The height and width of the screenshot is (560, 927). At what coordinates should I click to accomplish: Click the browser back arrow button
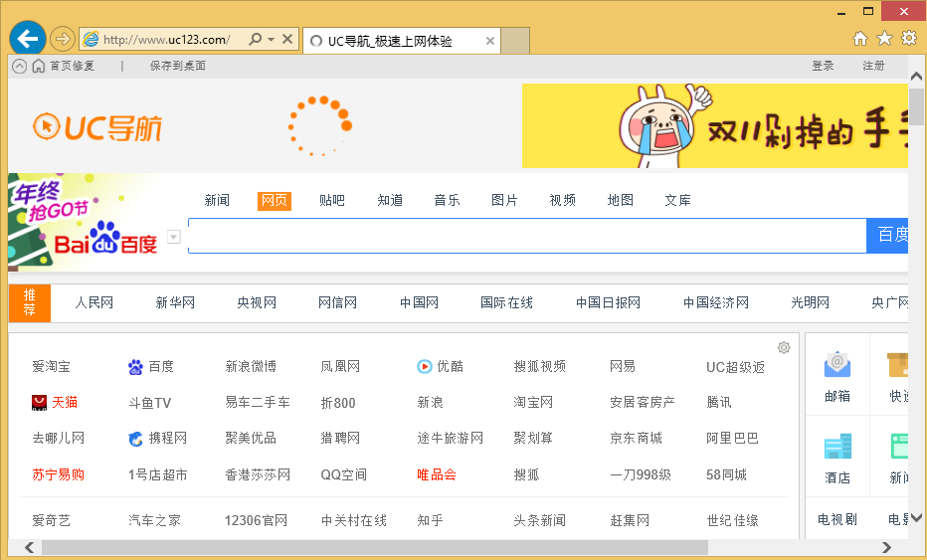point(27,39)
